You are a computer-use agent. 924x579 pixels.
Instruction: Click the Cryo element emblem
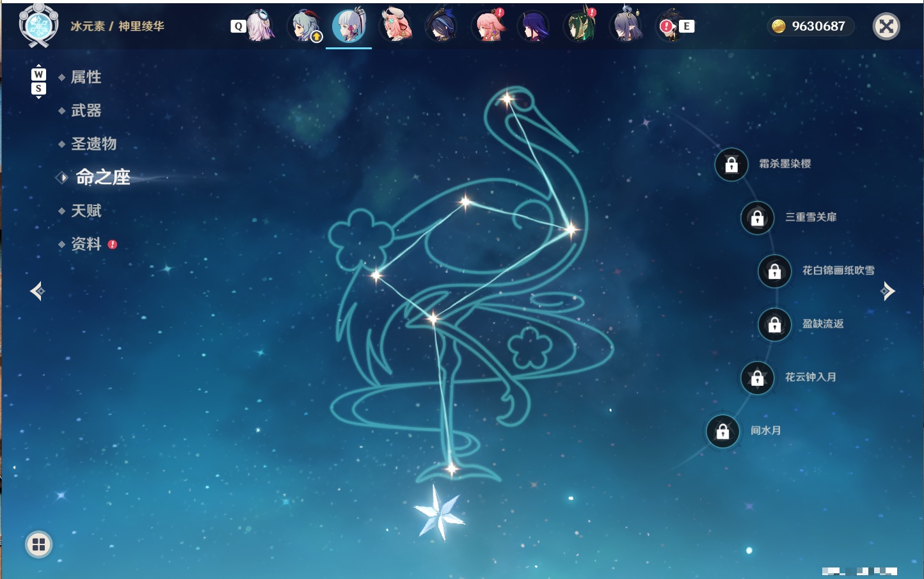coord(38,26)
